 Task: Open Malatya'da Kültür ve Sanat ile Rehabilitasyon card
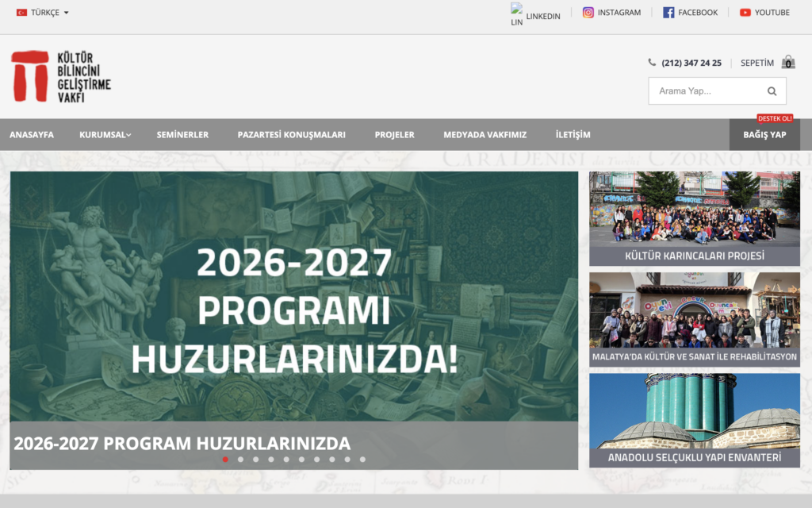tap(695, 319)
